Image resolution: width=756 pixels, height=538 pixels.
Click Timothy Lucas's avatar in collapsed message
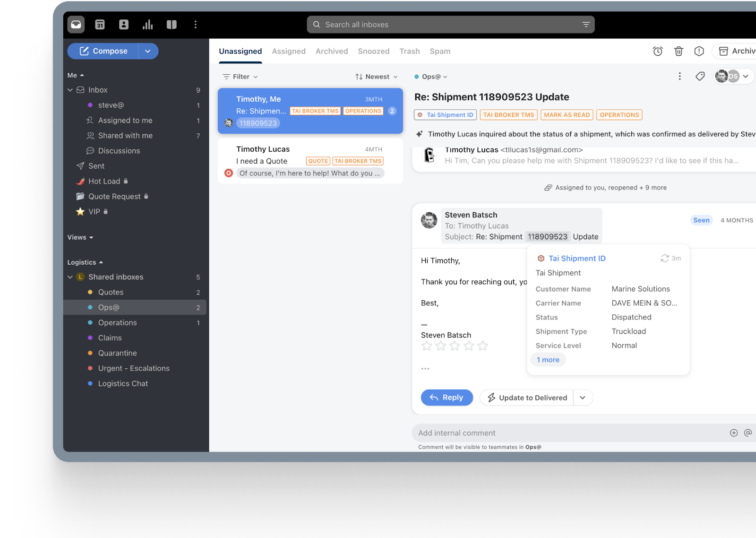429,155
